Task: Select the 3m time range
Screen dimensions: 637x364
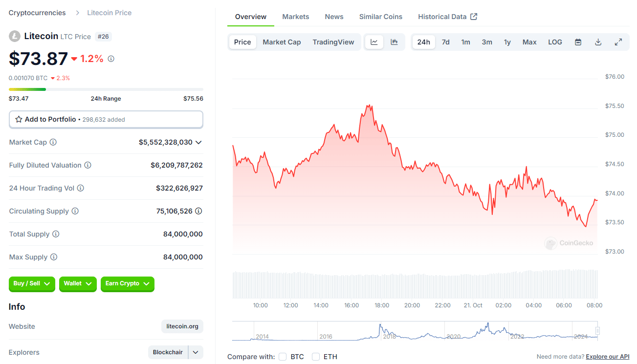Action: click(487, 42)
